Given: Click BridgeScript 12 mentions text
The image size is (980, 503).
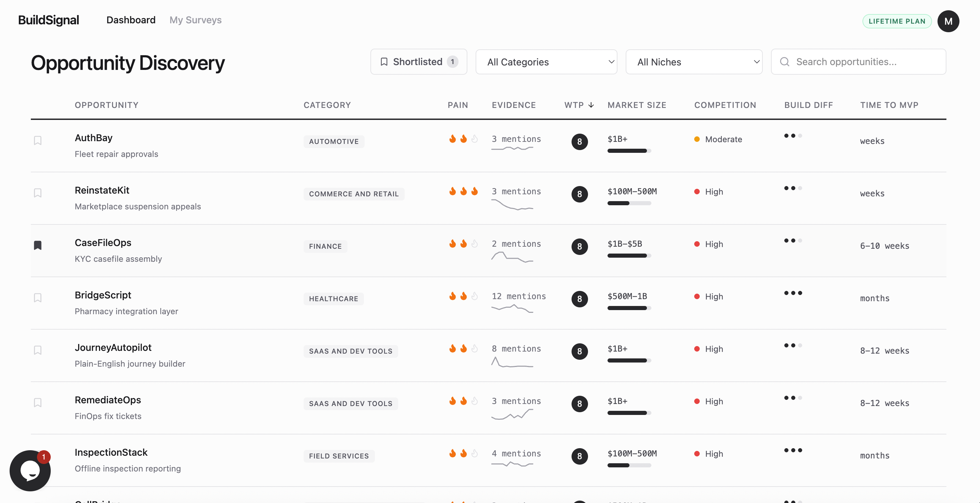Looking at the screenshot, I should (518, 296).
